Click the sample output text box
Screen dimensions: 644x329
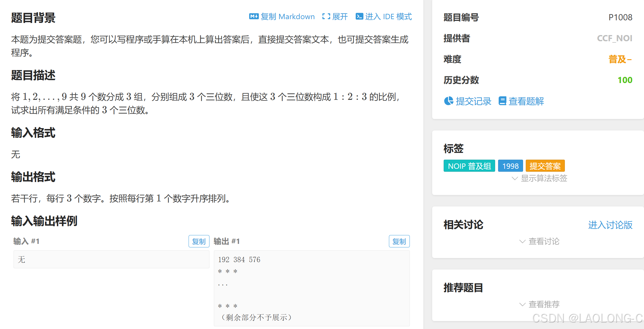tap(311, 288)
